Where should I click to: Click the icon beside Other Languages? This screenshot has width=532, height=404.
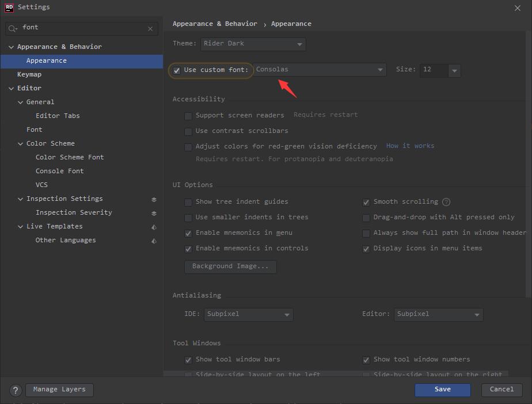[154, 241]
